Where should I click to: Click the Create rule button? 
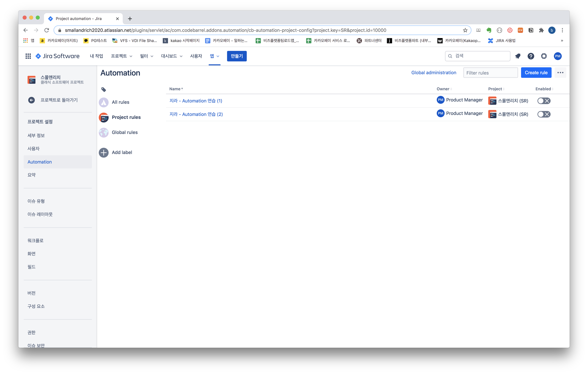536,73
